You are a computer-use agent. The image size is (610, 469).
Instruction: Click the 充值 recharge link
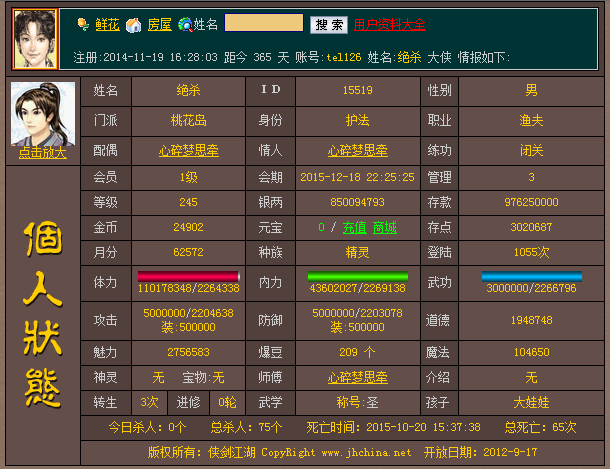point(354,227)
